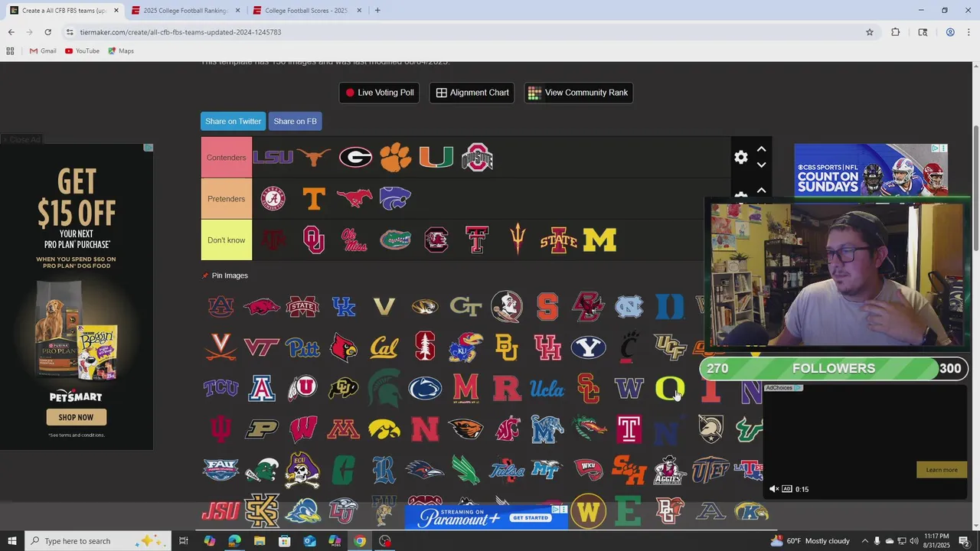Click Share on FB button
This screenshot has height=551, width=980.
pos(295,121)
